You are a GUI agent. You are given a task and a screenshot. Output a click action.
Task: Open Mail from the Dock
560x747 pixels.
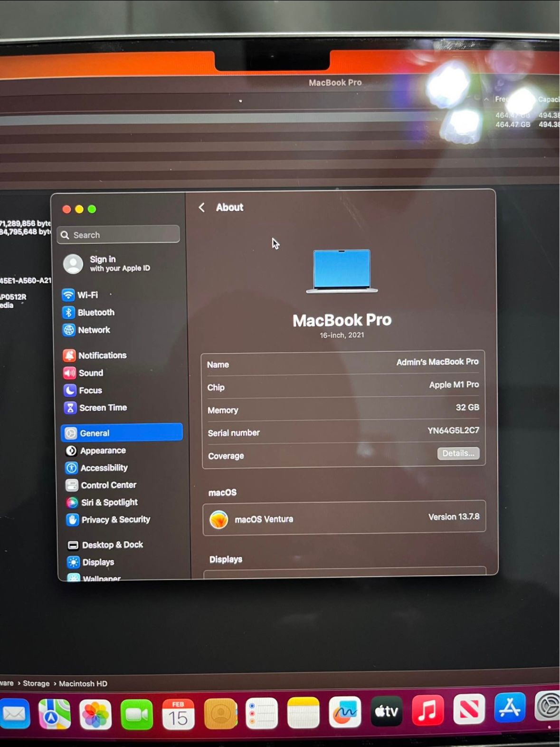14,714
